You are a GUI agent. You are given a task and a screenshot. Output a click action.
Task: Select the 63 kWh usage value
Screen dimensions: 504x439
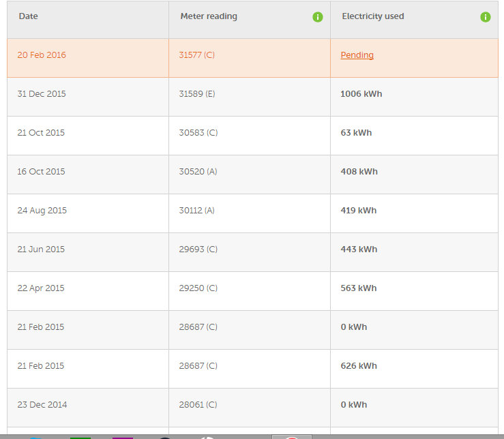(356, 133)
